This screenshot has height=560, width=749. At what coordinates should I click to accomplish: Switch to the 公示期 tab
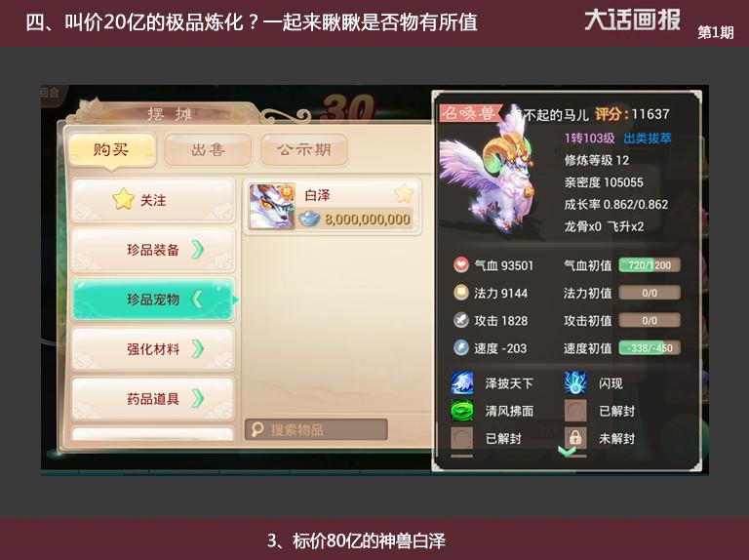pos(304,150)
